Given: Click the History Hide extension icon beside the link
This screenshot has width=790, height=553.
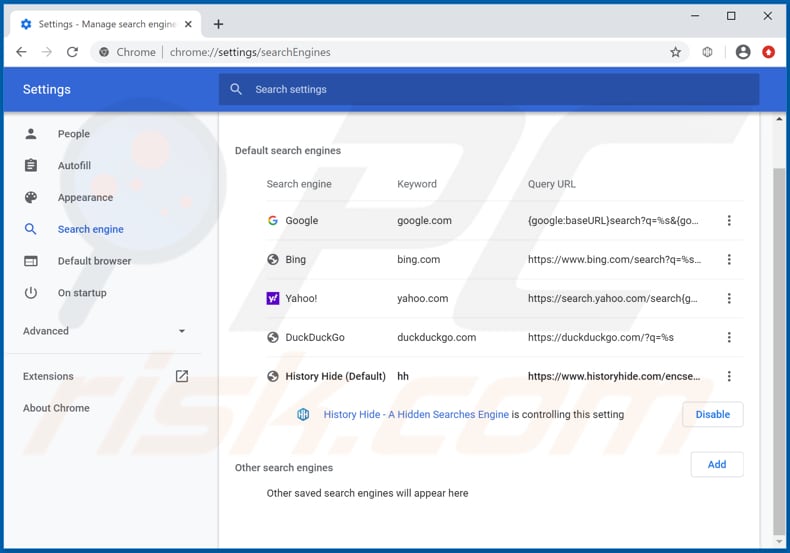Looking at the screenshot, I should 303,414.
